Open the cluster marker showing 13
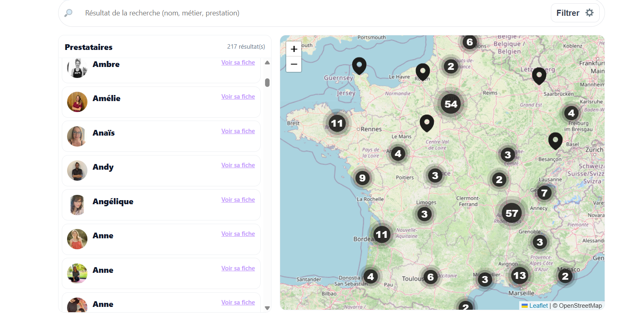Image resolution: width=644 pixels, height=313 pixels. [x=520, y=276]
